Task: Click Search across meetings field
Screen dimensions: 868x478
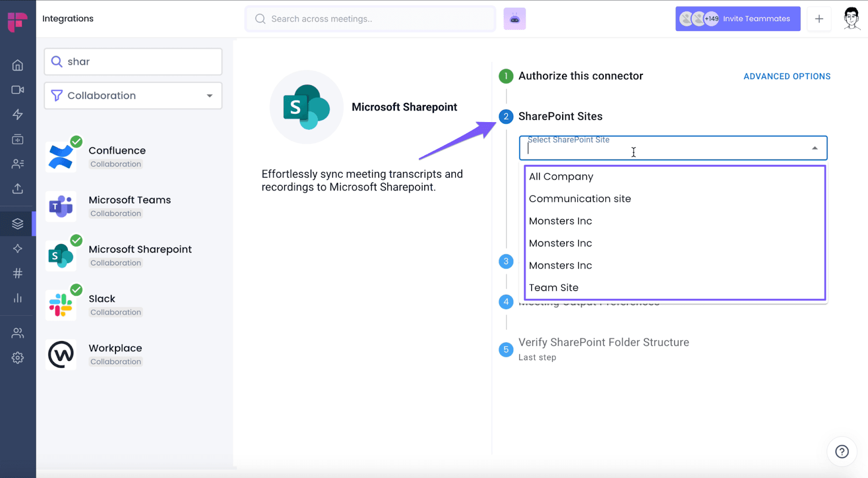Action: (370, 19)
